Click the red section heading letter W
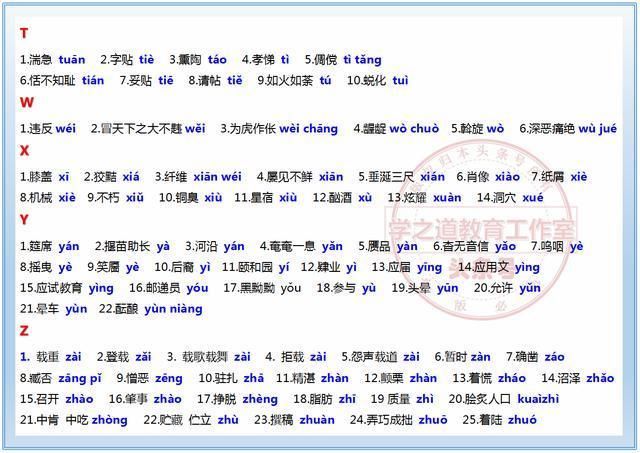Image resolution: width=640 pixels, height=453 pixels. tap(27, 102)
